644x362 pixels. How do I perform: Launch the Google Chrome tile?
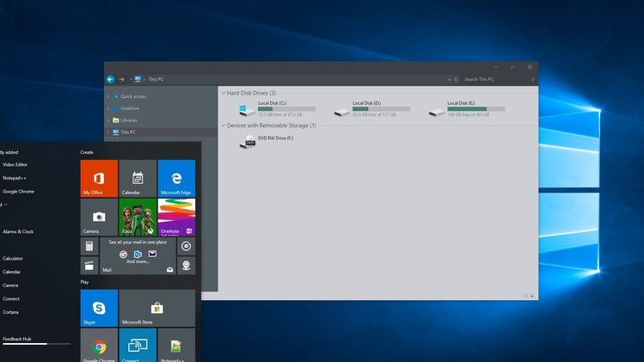(x=99, y=345)
